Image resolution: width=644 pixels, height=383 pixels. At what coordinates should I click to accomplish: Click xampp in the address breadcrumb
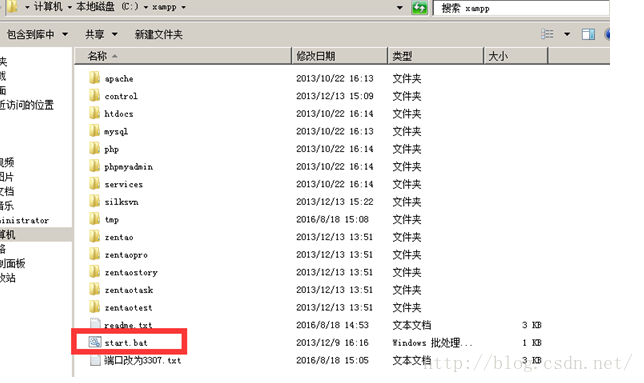(164, 7)
